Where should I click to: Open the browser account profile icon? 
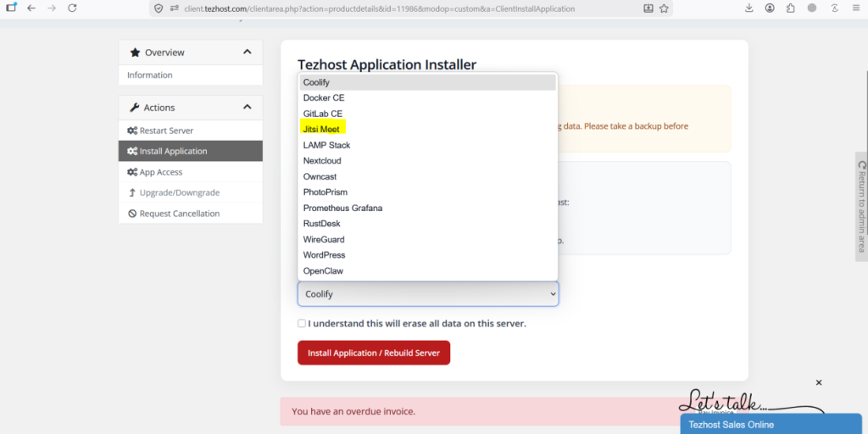tap(770, 8)
